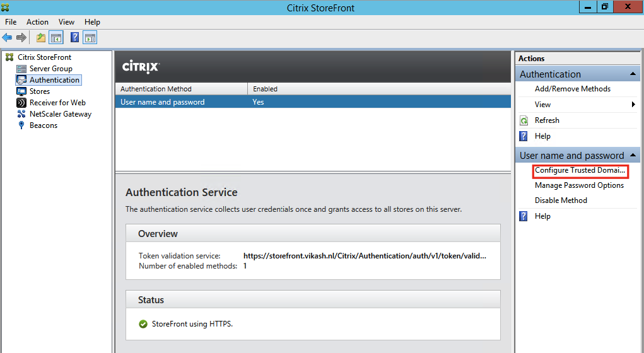The height and width of the screenshot is (353, 644).
Task: Click Number of enabled methods label
Action: 188,266
